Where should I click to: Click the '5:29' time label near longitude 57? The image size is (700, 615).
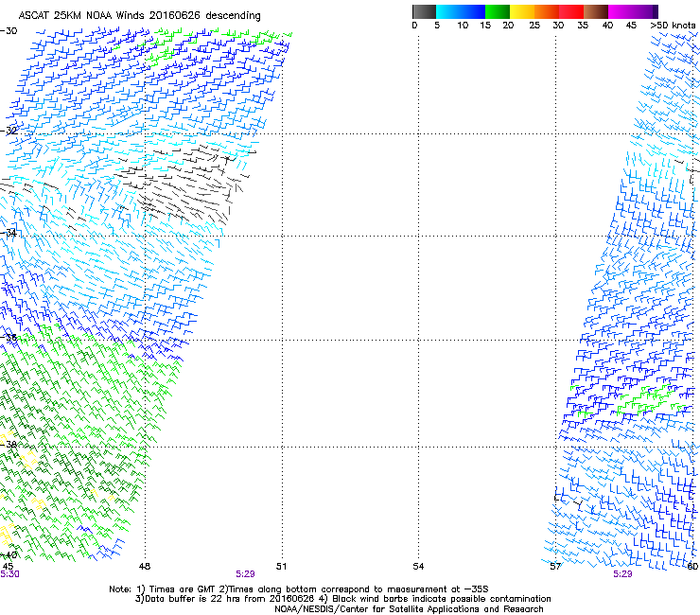click(x=622, y=574)
